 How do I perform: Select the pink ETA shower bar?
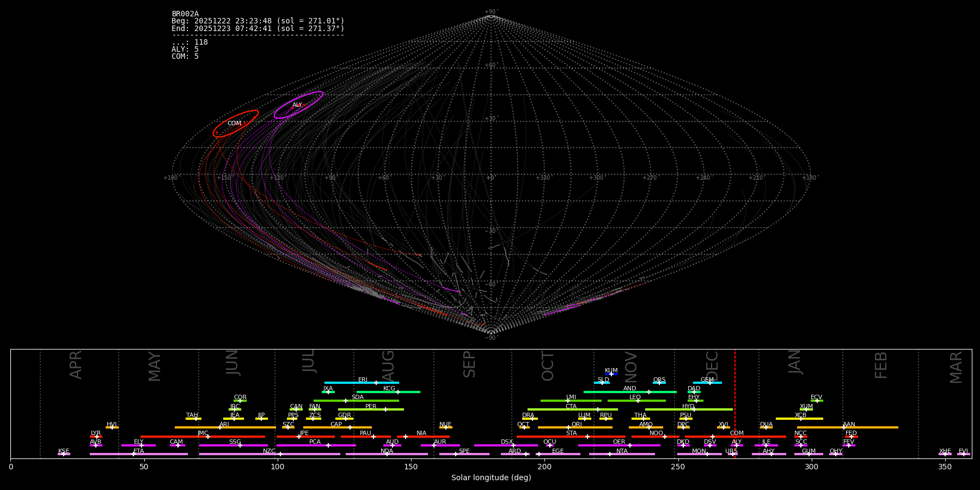139,454
